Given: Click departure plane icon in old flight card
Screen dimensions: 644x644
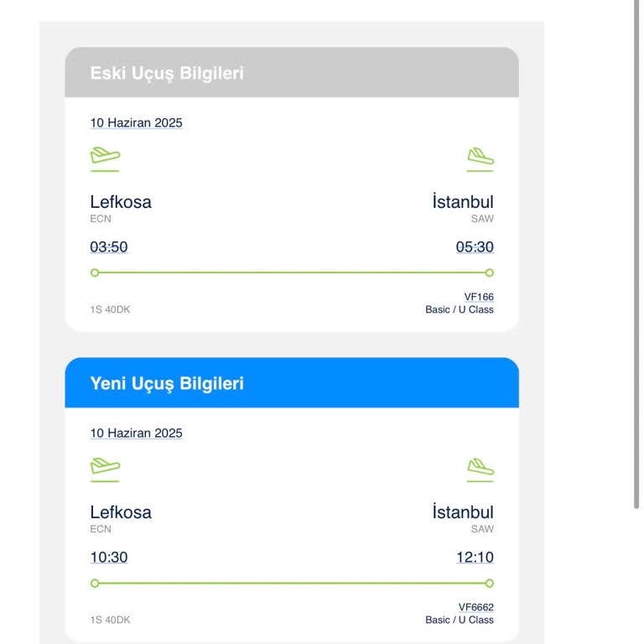Looking at the screenshot, I should click(105, 156).
